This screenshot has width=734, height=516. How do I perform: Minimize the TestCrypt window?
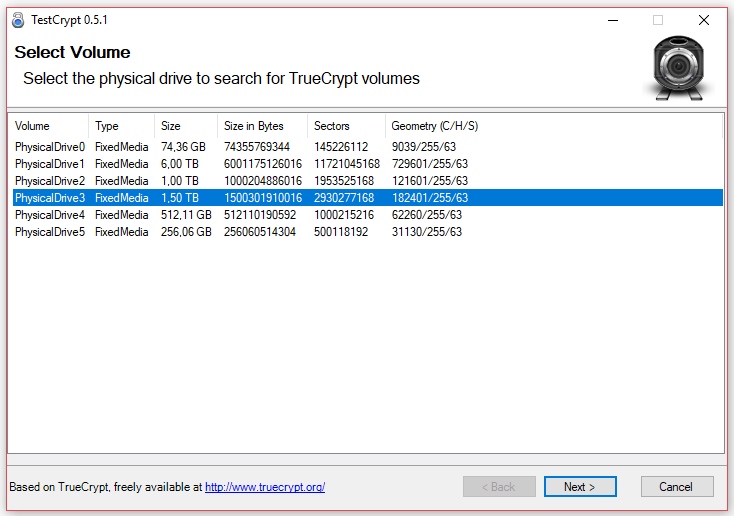[613, 20]
